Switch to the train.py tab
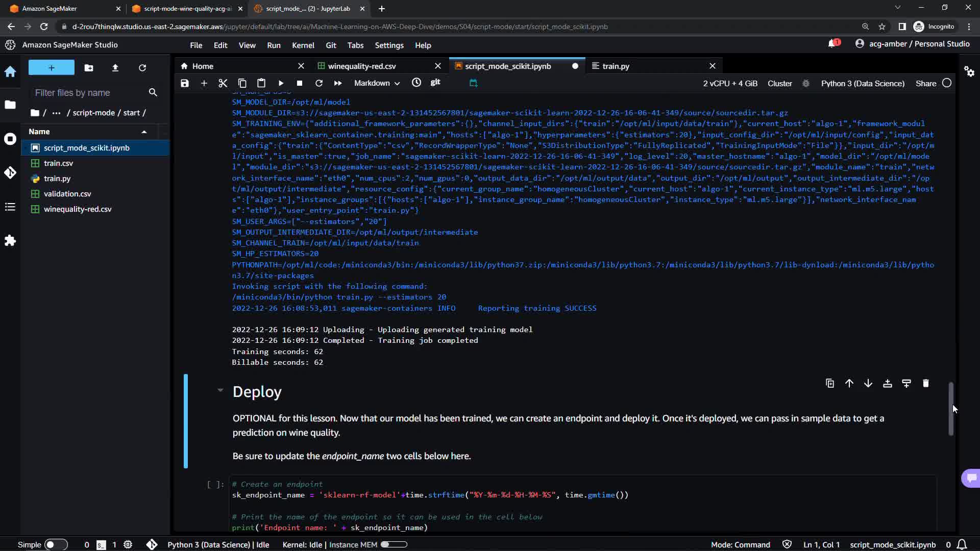This screenshot has height=551, width=980. (616, 66)
